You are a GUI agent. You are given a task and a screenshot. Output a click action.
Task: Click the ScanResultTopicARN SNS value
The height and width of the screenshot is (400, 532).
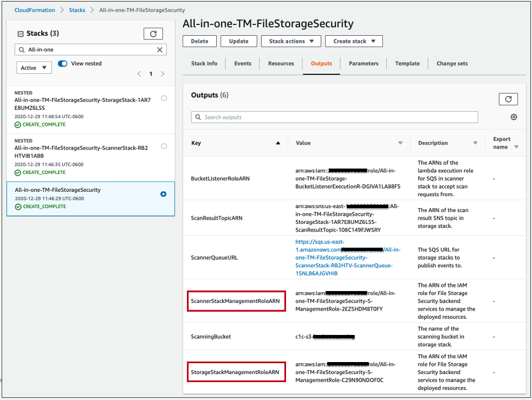tap(347, 218)
